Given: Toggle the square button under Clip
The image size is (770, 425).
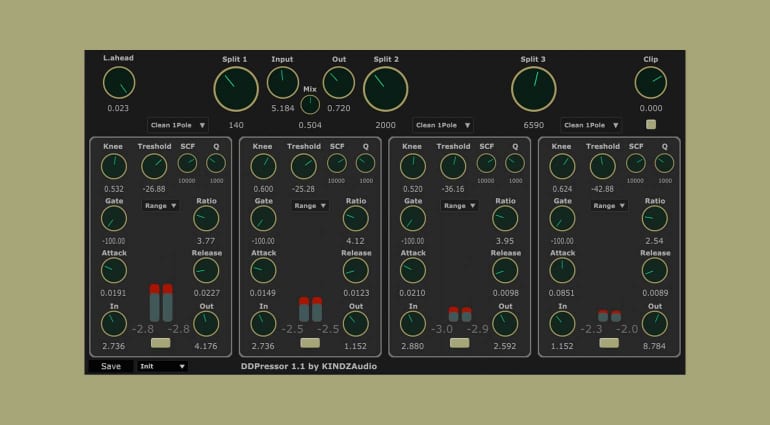Looking at the screenshot, I should point(651,124).
